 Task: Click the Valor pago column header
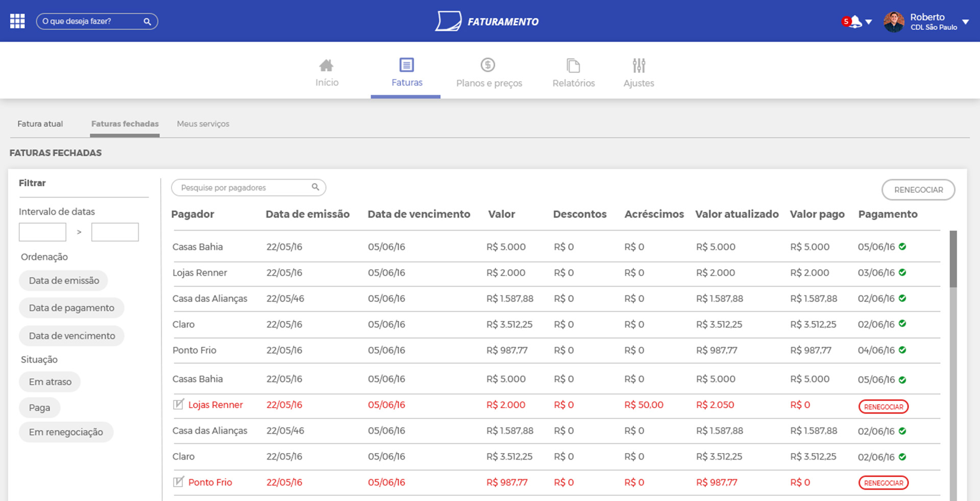(x=817, y=214)
